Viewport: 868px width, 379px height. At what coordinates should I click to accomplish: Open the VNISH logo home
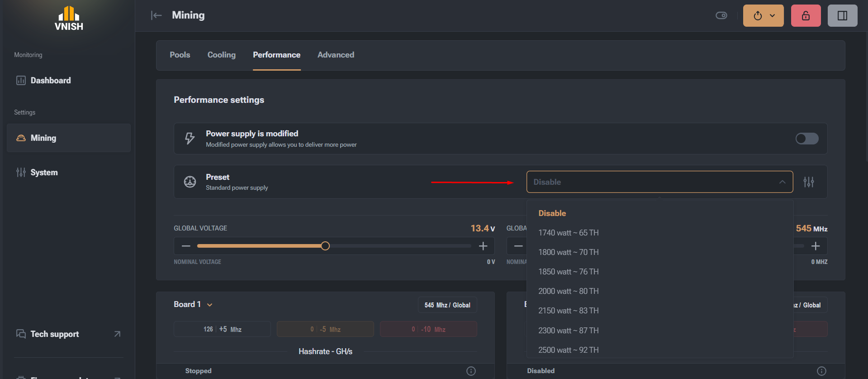[69, 18]
